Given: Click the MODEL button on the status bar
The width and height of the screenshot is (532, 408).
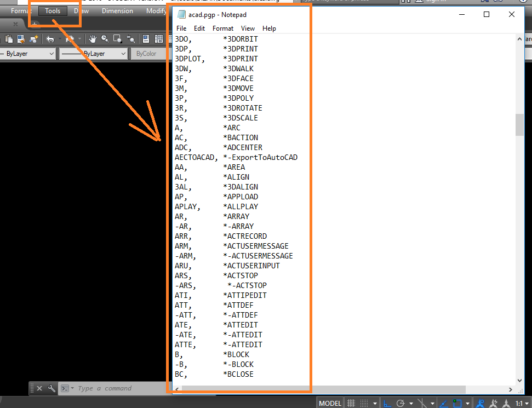Looking at the screenshot, I should (x=330, y=403).
